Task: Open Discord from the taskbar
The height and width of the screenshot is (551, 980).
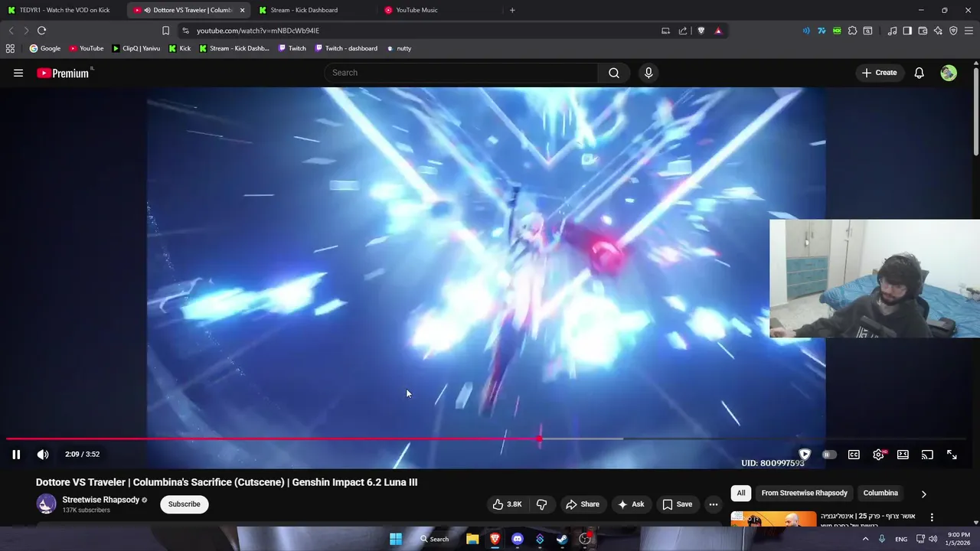Action: (517, 539)
